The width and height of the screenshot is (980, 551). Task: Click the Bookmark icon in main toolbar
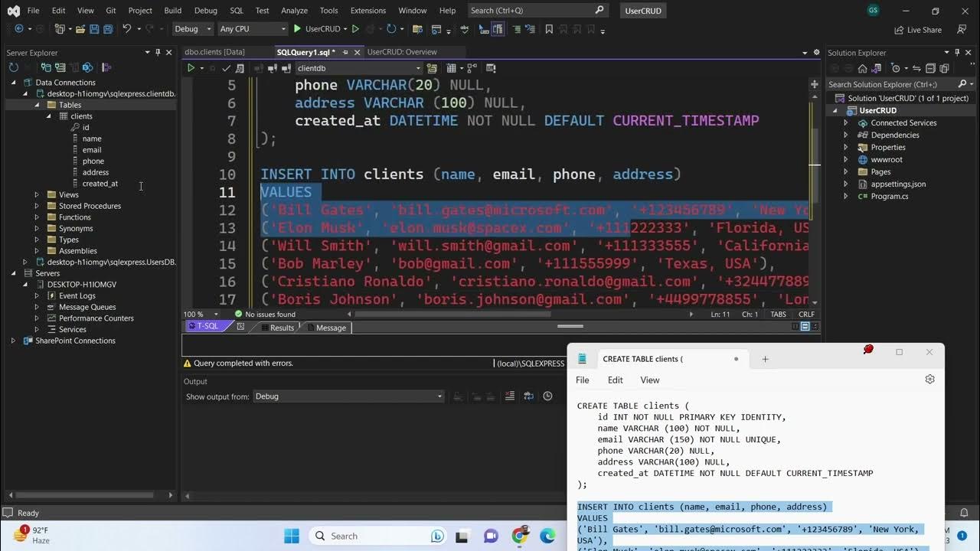pos(549,29)
